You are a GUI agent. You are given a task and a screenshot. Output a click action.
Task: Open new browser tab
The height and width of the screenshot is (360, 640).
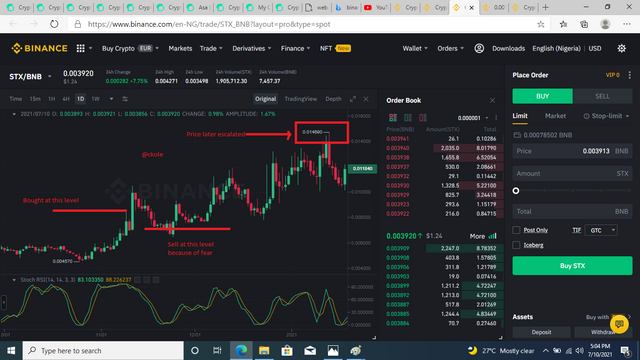coord(545,7)
